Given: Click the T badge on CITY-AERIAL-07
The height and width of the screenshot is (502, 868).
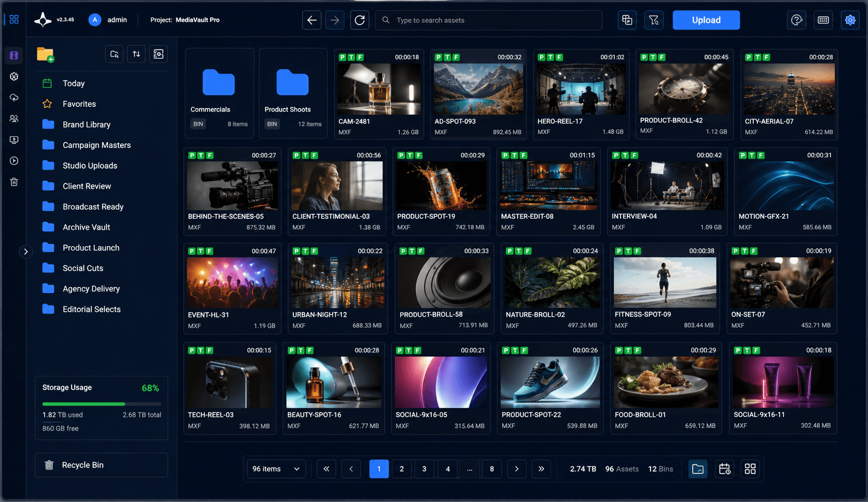Looking at the screenshot, I should [757, 57].
